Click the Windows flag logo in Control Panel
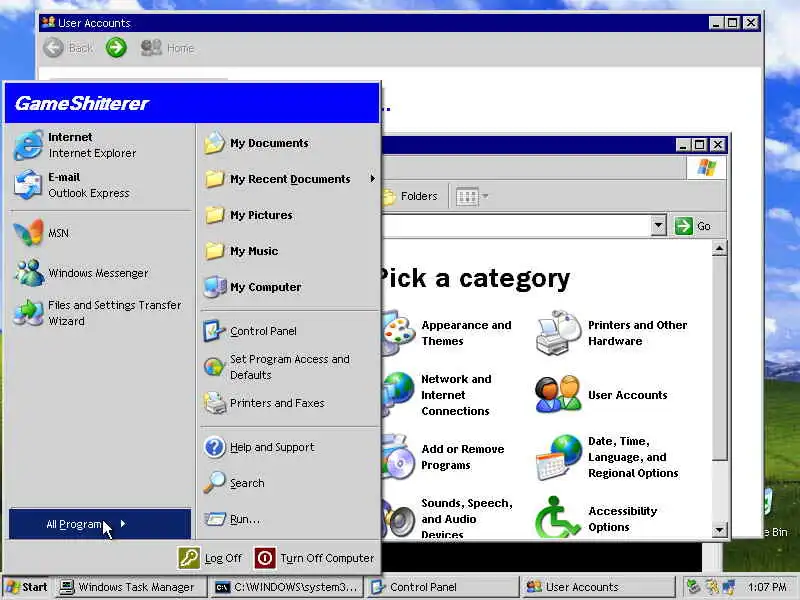This screenshot has width=800, height=600. 707,167
